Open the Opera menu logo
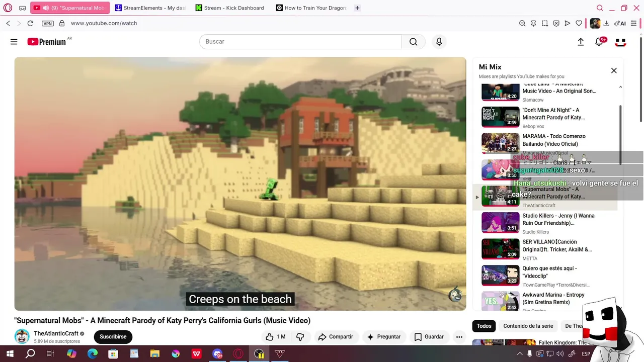 tap(8, 8)
